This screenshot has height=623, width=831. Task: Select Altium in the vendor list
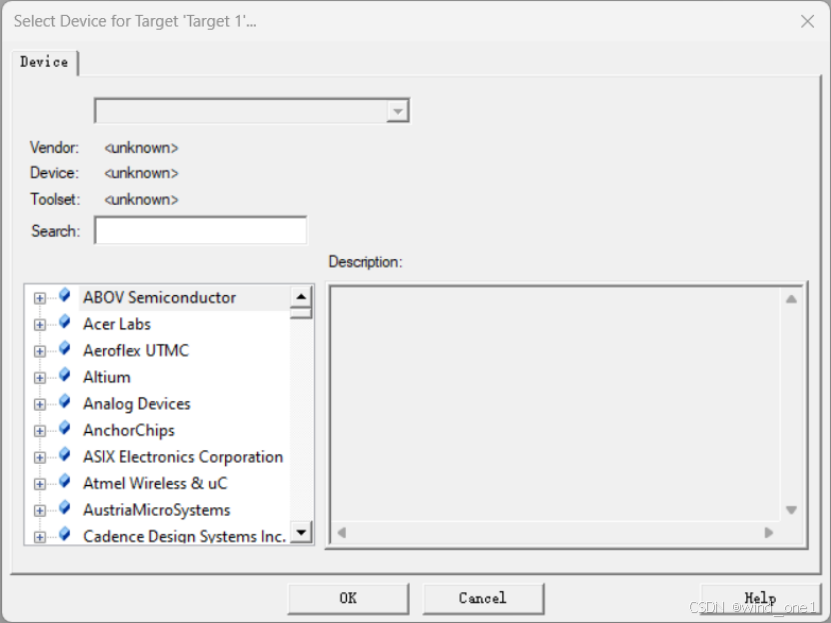107,377
